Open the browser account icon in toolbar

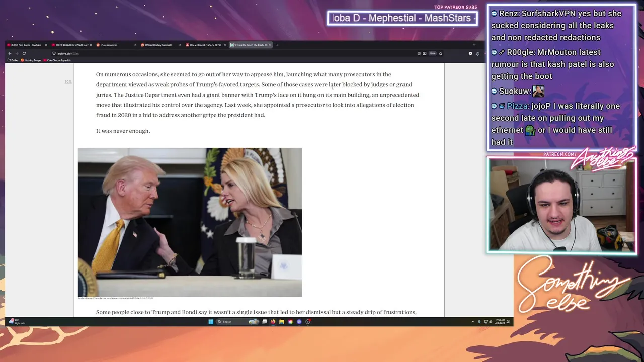(470, 53)
